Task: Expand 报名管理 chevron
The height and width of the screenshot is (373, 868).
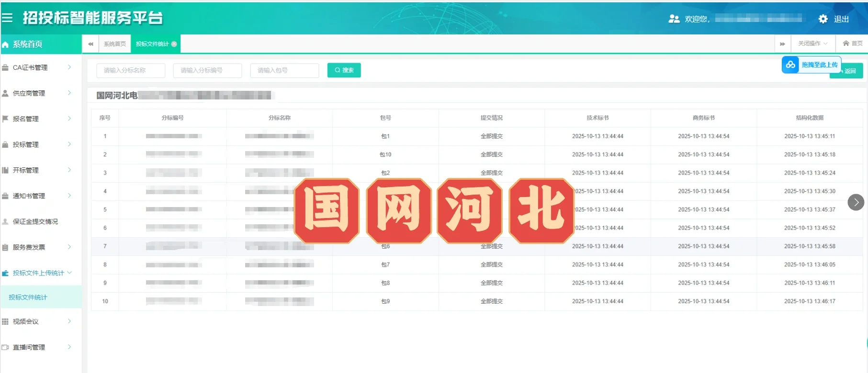Action: tap(69, 118)
